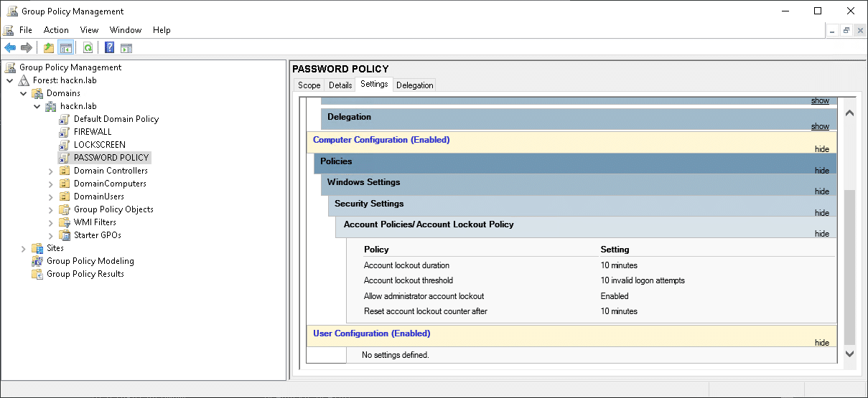Click the Domain Controllers OU folder icon
Viewport: 868px width, 398px height.
pos(65,171)
